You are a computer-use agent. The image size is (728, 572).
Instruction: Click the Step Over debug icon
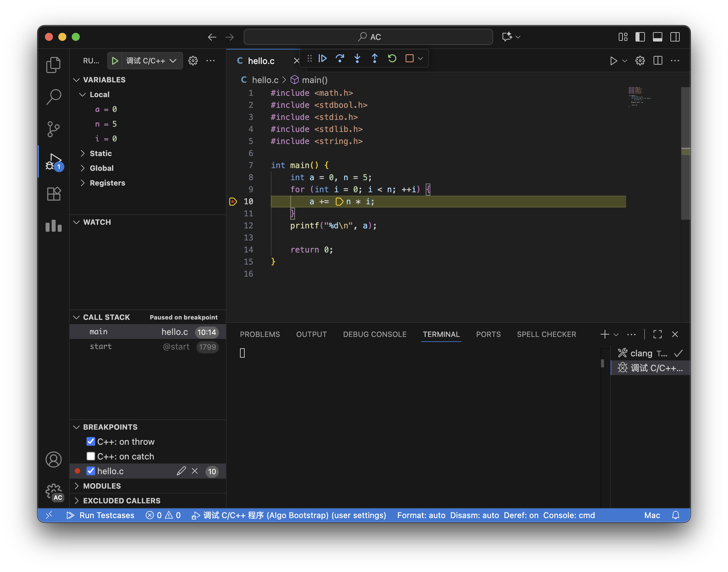pos(340,59)
